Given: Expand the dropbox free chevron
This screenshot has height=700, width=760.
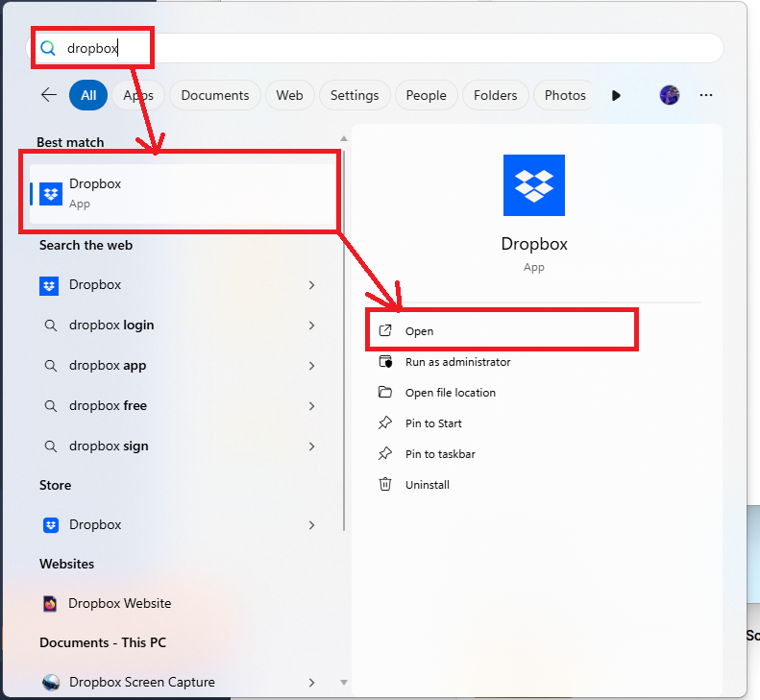Looking at the screenshot, I should point(312,406).
